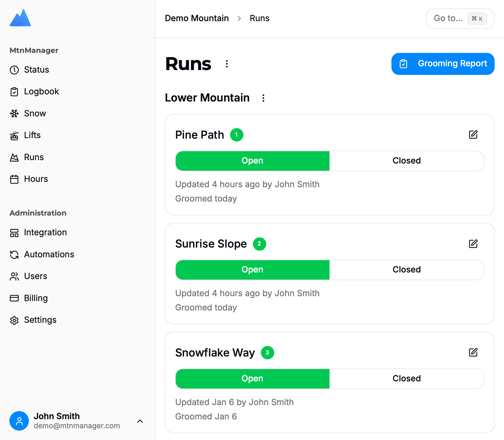Image resolution: width=504 pixels, height=440 pixels.
Task: Set Sunrise Slope status to Closed
Action: (x=406, y=270)
